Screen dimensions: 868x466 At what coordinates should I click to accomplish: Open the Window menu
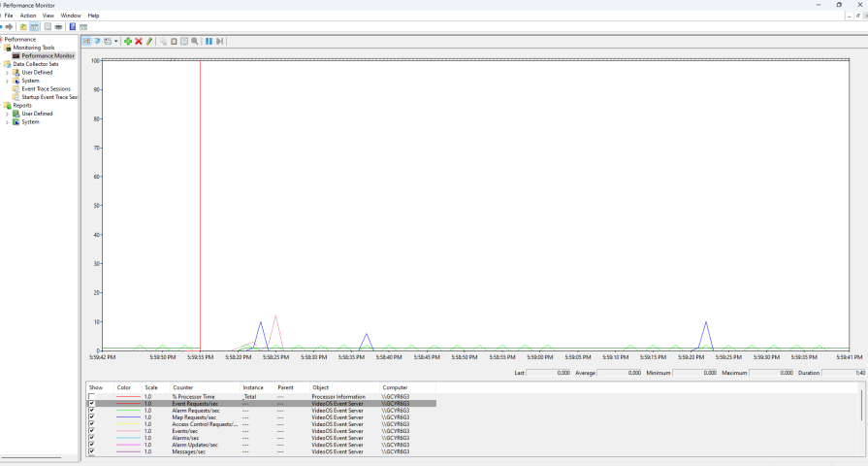click(x=71, y=16)
